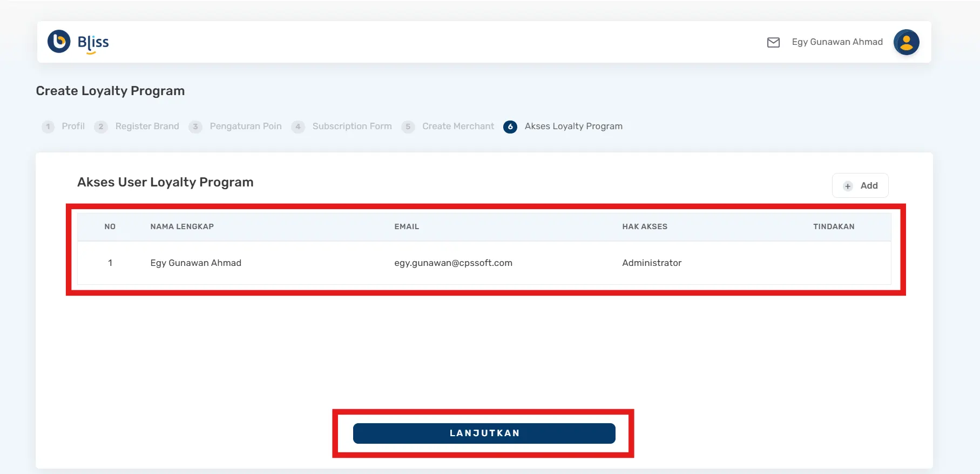Viewport: 980px width, 474px height.
Task: Select the Create Merchant step
Action: coord(458,126)
